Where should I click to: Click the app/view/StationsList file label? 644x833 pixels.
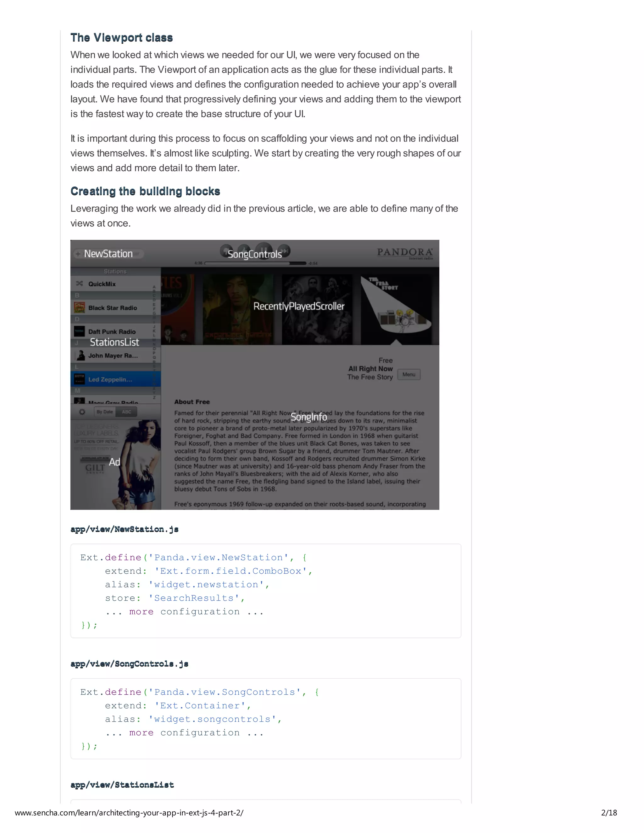coord(122,785)
